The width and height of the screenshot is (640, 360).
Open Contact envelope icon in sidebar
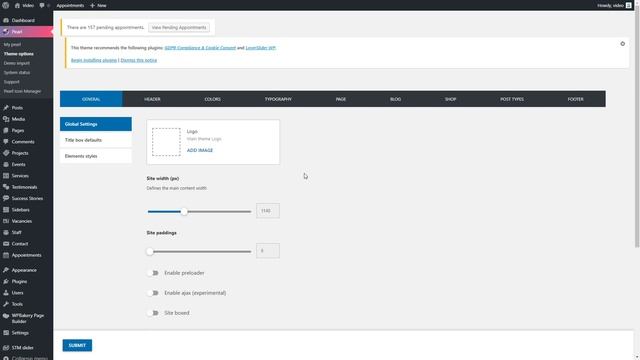(6, 244)
